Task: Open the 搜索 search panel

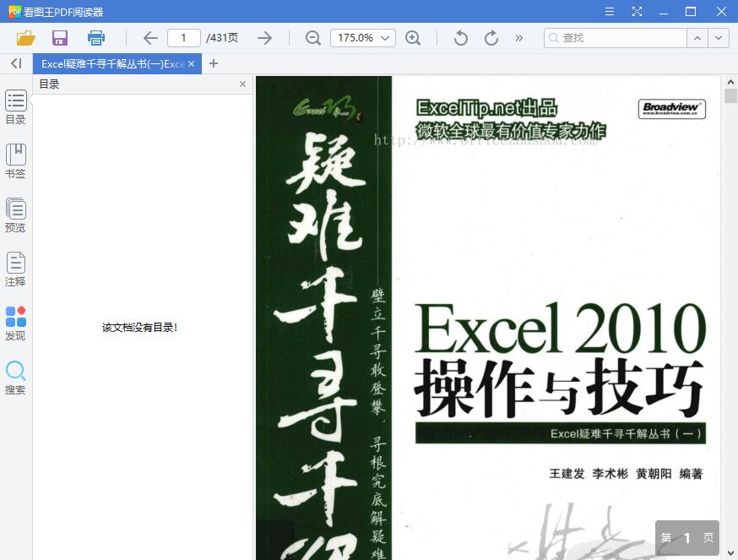Action: 15,378
